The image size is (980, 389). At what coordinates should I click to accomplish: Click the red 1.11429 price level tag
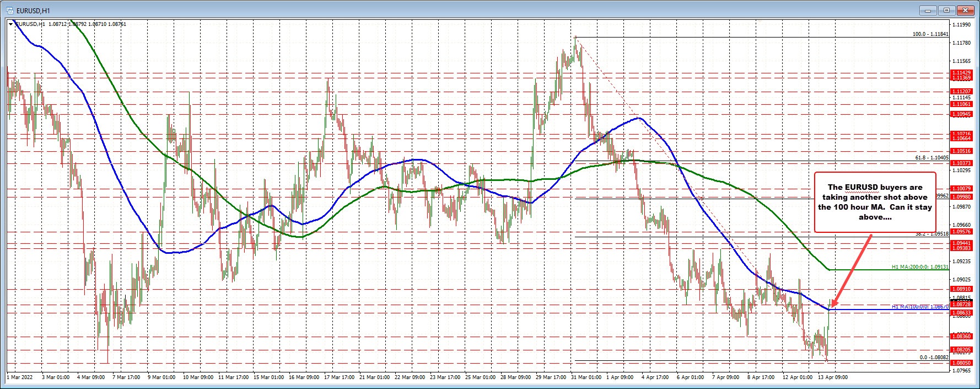coord(962,73)
